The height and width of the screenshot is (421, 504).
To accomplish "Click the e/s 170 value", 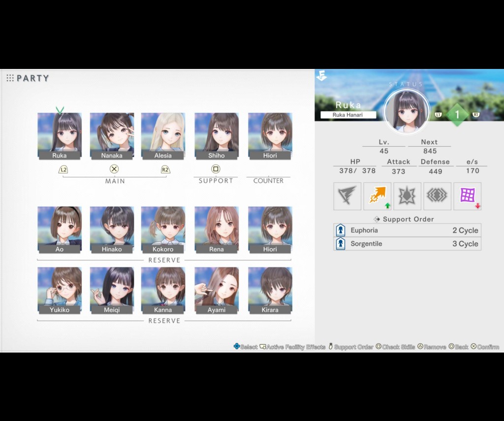I will click(472, 171).
